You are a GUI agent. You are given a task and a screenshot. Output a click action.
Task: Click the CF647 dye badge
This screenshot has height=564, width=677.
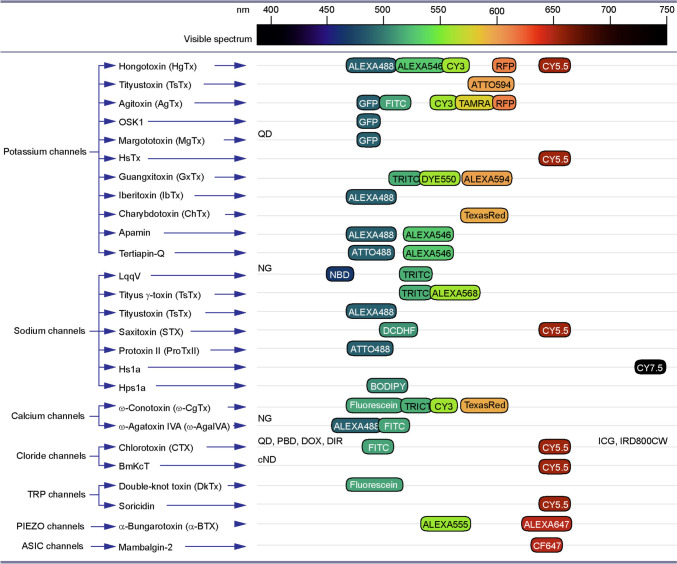click(x=546, y=545)
